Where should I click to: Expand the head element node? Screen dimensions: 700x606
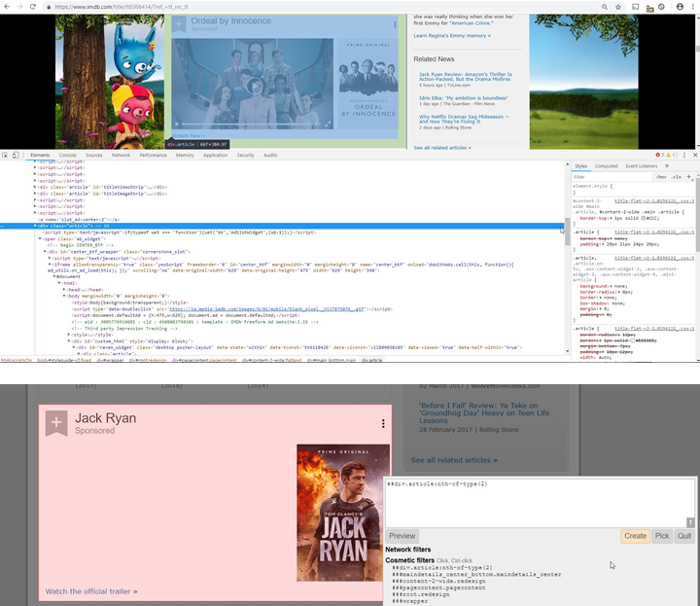click(x=64, y=290)
